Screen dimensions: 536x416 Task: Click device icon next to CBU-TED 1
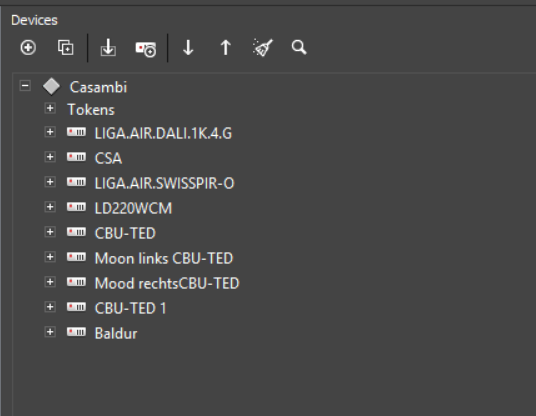click(x=76, y=307)
